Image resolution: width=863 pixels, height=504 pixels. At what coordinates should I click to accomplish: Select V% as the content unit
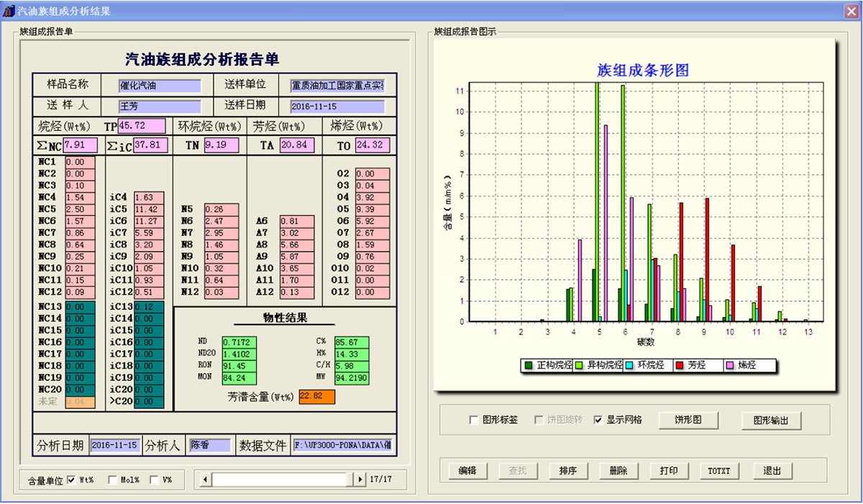coord(154,479)
